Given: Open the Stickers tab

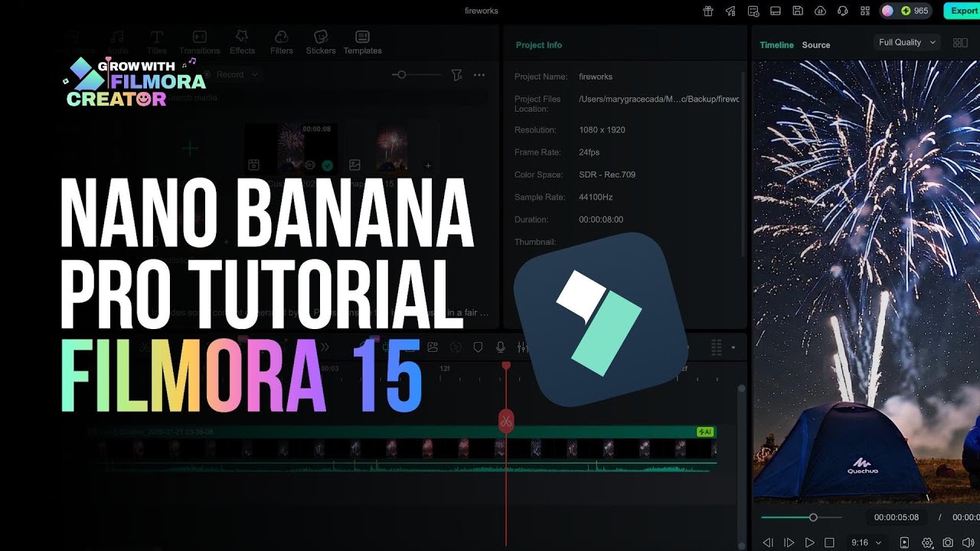Looking at the screenshot, I should pos(321,43).
